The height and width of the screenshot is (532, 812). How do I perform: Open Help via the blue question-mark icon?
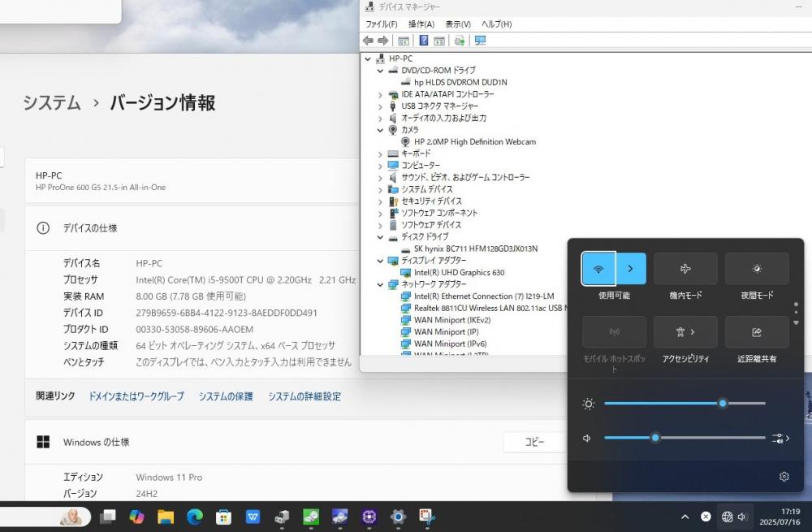point(424,41)
